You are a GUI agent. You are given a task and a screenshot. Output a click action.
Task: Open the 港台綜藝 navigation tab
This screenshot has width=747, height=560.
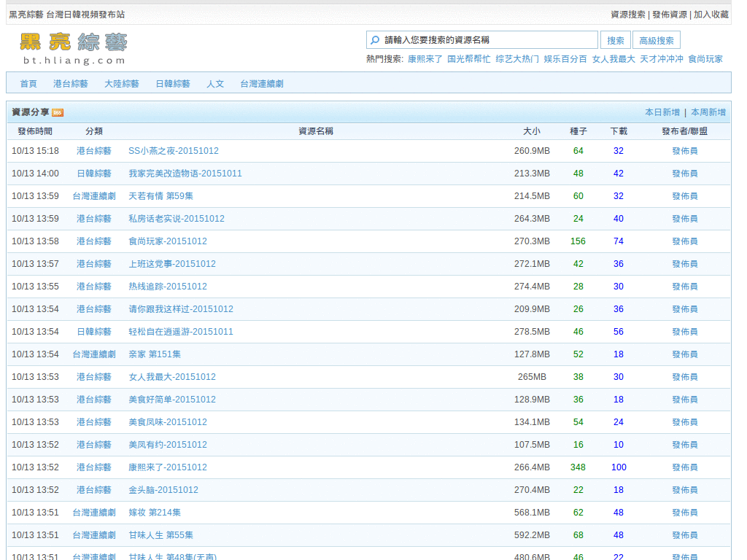click(71, 84)
